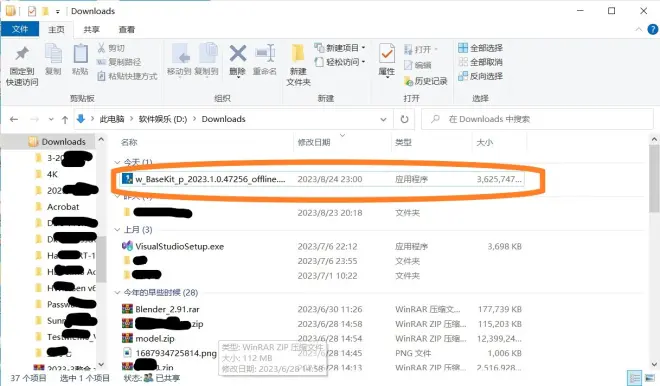The height and width of the screenshot is (386, 660).
Task: Collapse the 今年的早些时候 (28) group
Action: pos(117,293)
